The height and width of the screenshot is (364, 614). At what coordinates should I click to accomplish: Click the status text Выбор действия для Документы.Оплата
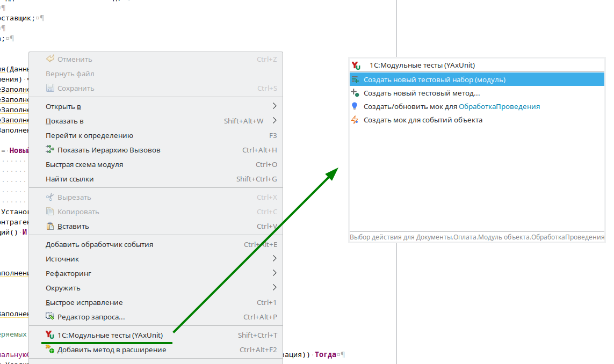tap(477, 237)
